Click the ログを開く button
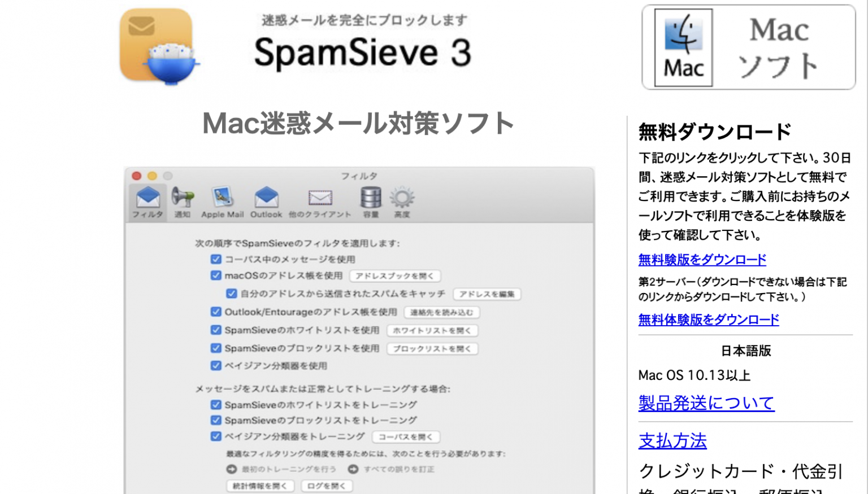The height and width of the screenshot is (494, 868). 327,486
